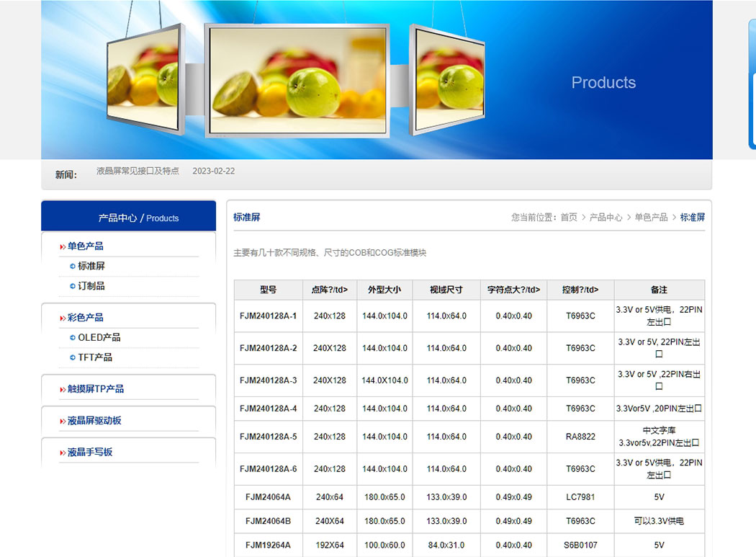The image size is (756, 557).
Task: Click the 标准屏 content section title
Action: click(x=247, y=217)
